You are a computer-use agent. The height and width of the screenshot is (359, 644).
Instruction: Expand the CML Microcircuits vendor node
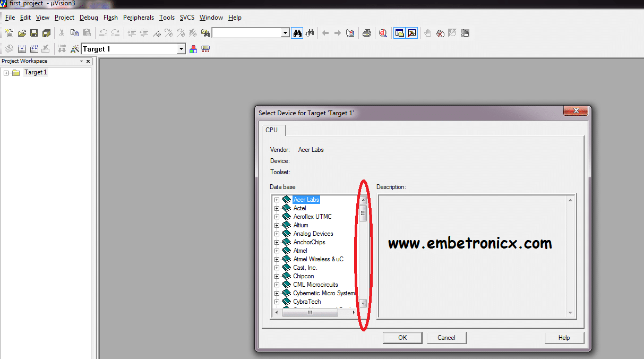click(277, 285)
